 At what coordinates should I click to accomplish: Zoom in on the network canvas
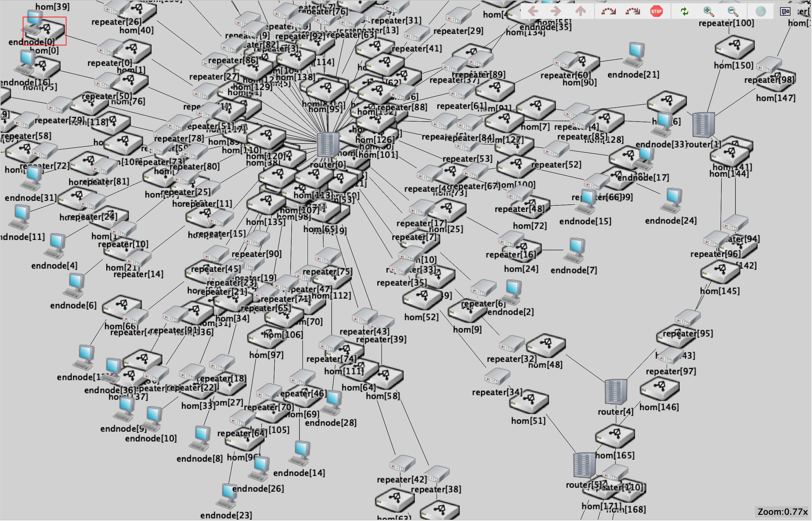point(709,11)
